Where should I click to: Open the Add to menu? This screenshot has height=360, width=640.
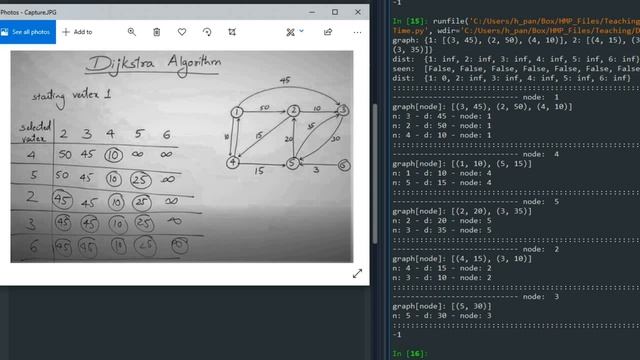(77, 32)
